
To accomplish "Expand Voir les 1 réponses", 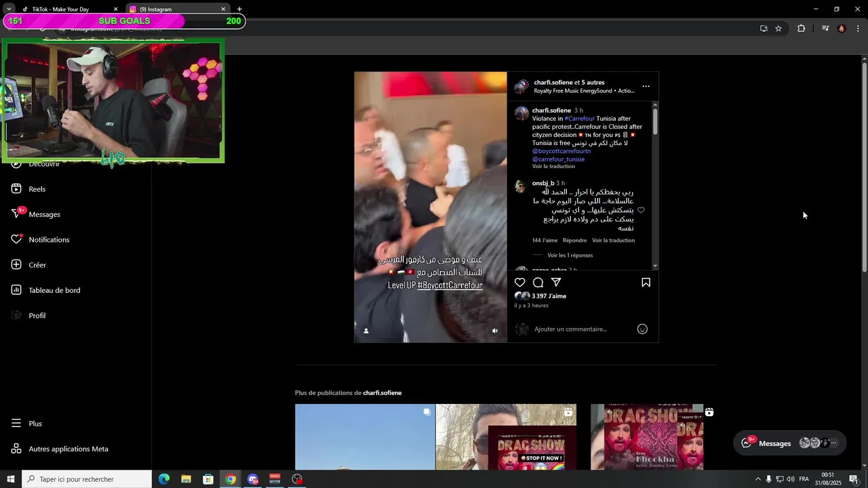I will coord(570,256).
